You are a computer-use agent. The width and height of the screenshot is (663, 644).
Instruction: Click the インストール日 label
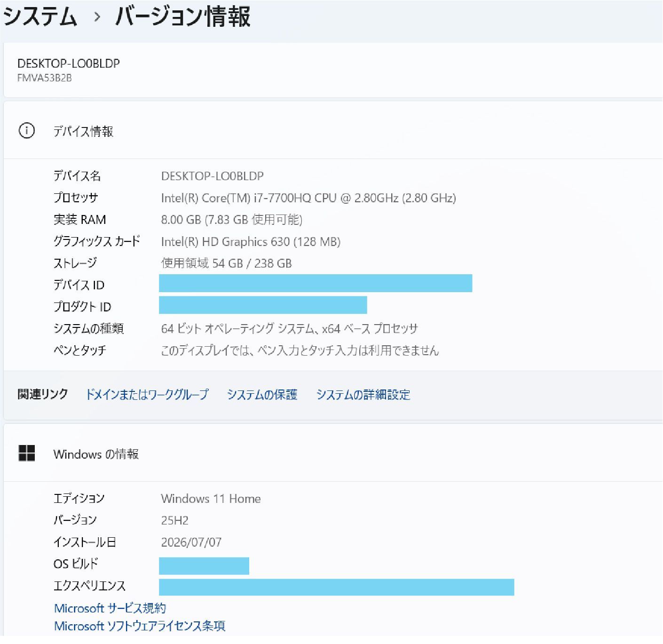click(85, 542)
